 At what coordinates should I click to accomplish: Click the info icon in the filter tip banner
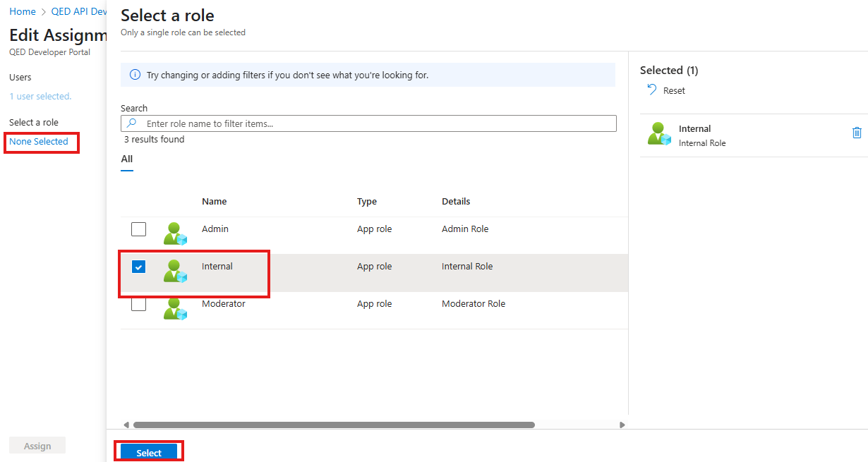pyautogui.click(x=135, y=75)
